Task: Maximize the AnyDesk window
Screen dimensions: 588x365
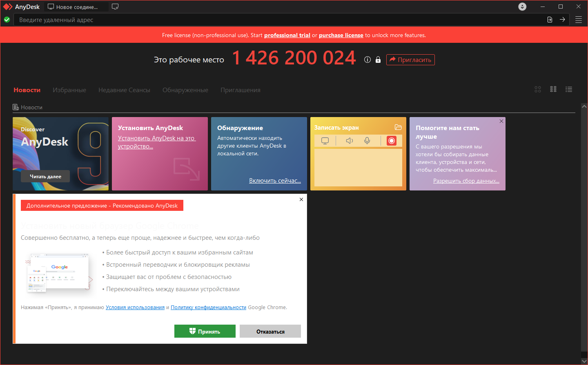Action: 561,7
